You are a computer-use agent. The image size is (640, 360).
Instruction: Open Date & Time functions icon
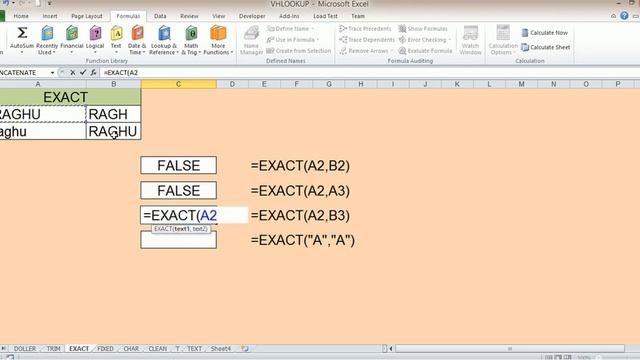(x=137, y=33)
